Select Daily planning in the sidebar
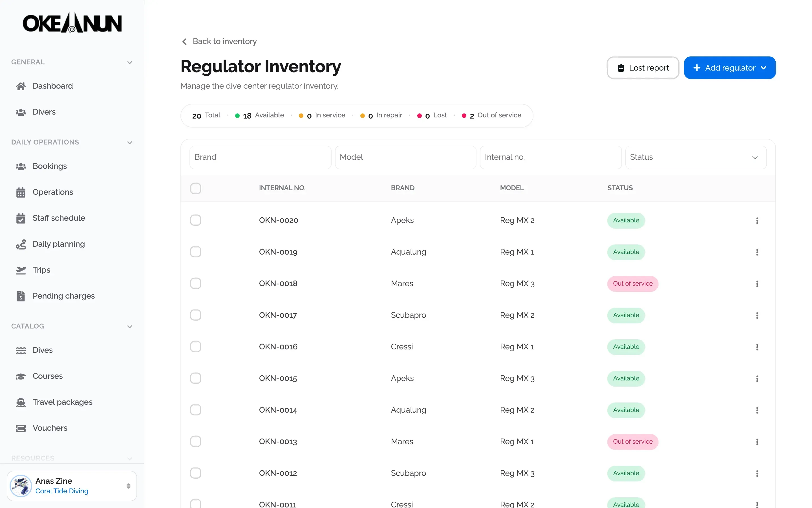 point(59,244)
